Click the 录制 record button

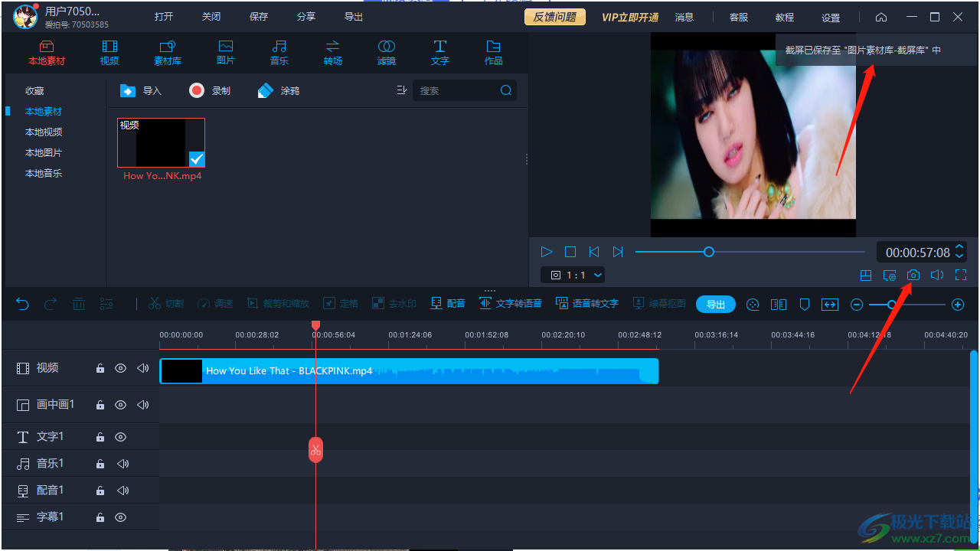point(210,90)
